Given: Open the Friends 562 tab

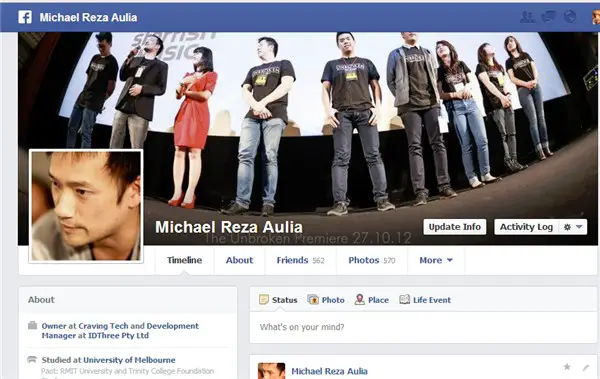Looking at the screenshot, I should 300,260.
